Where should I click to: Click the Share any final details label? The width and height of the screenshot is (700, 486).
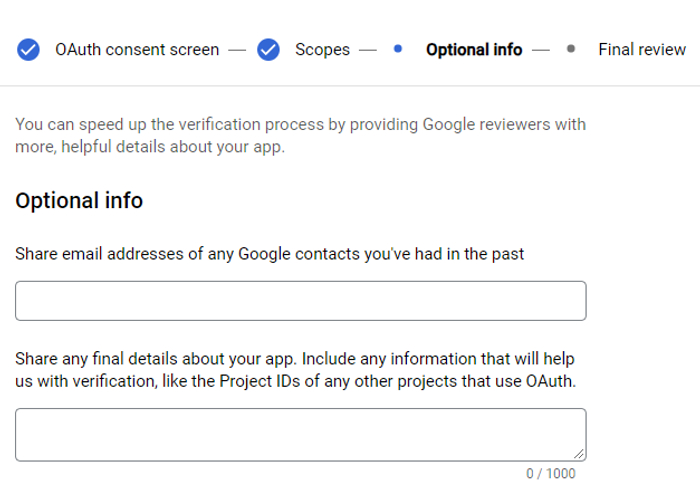pos(296,370)
